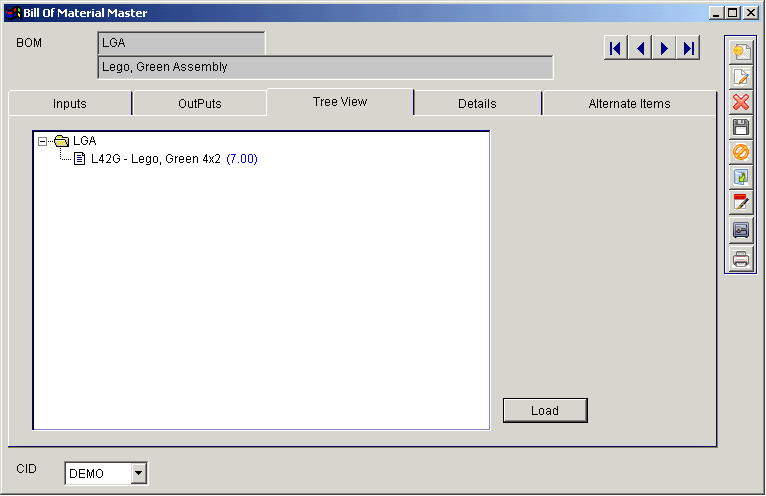Click the BOM code field containing LGA
The width and height of the screenshot is (766, 496).
point(181,43)
